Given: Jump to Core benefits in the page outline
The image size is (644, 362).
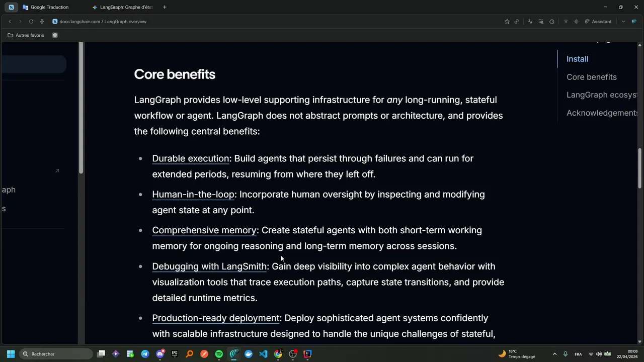Looking at the screenshot, I should click(x=591, y=77).
